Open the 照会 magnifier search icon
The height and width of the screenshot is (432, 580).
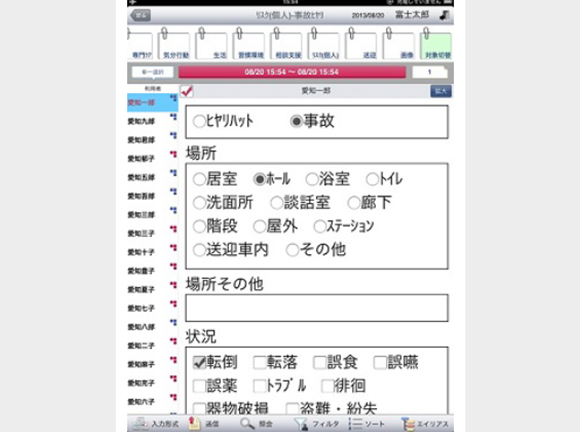[247, 423]
